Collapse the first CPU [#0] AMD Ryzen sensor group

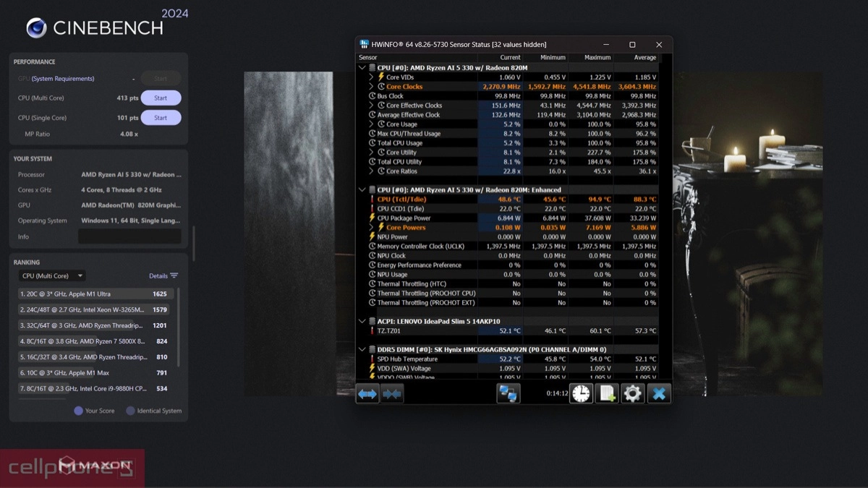pos(362,68)
